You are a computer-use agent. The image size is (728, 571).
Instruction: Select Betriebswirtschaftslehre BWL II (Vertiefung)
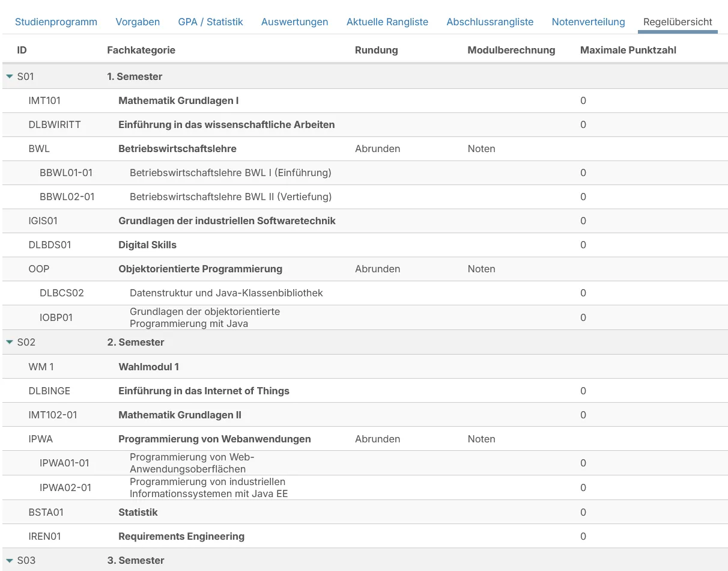point(231,197)
